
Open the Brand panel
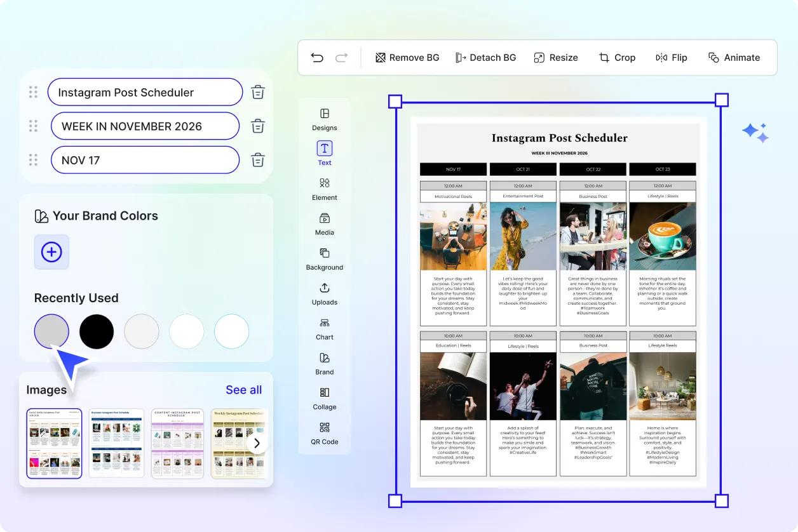(324, 362)
